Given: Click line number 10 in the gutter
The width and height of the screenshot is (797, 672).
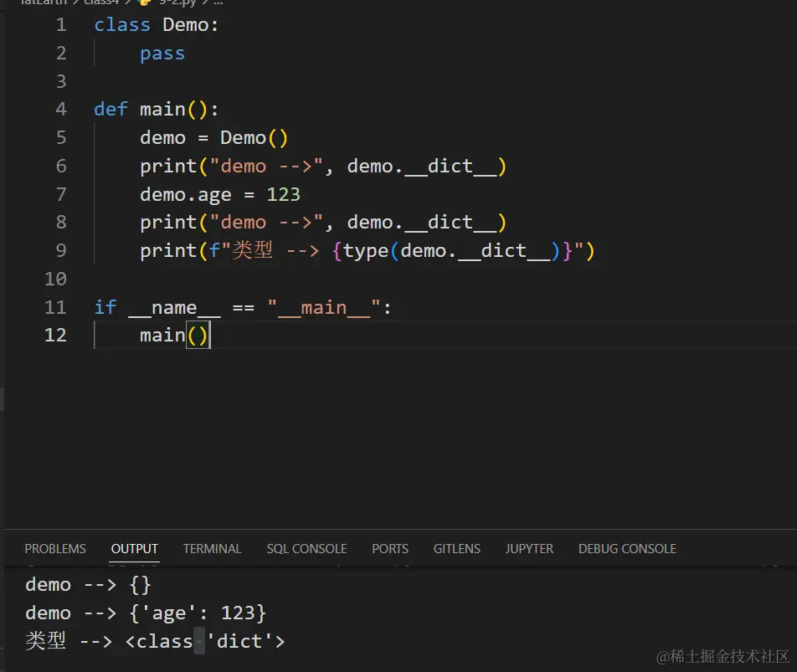Looking at the screenshot, I should (55, 279).
